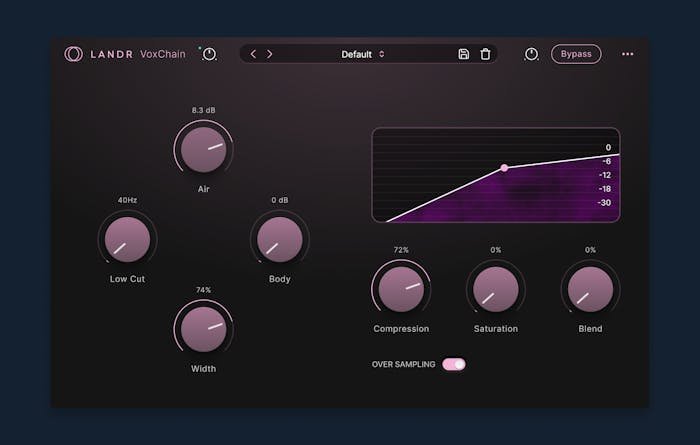
Task: Click the Bypass button
Action: (576, 54)
